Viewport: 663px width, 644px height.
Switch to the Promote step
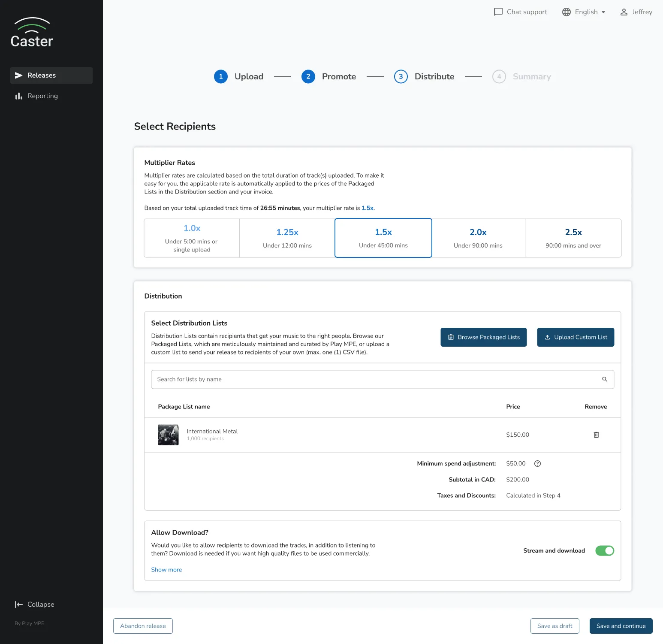pos(339,76)
